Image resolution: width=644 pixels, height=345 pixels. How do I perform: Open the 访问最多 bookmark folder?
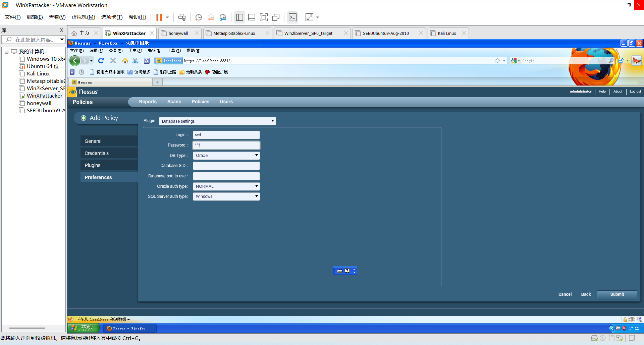[x=139, y=72]
